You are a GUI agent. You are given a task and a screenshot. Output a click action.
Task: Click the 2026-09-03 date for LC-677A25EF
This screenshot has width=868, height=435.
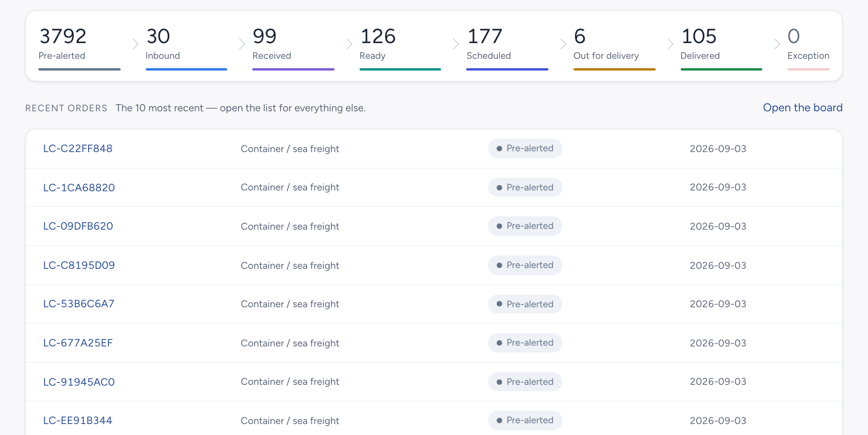[718, 343]
